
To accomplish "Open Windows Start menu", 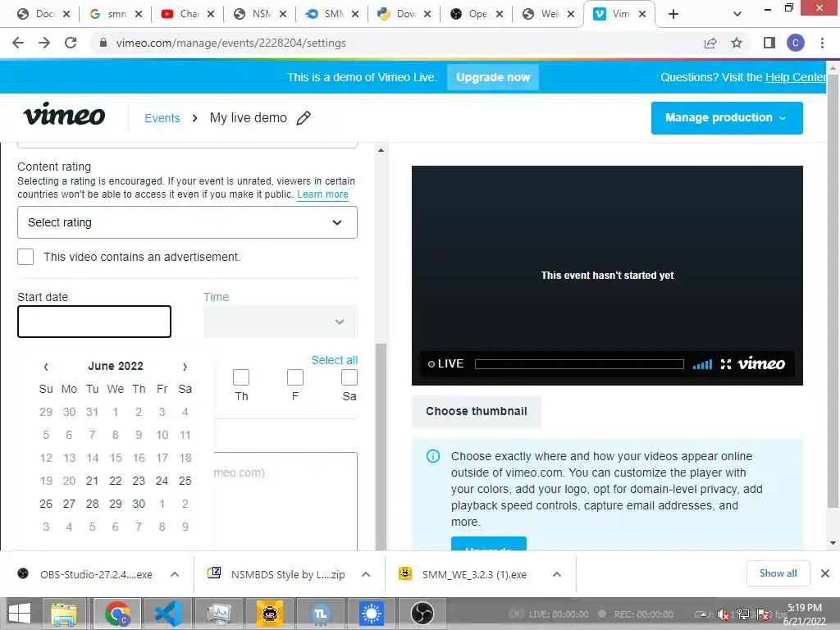I will tap(20, 614).
